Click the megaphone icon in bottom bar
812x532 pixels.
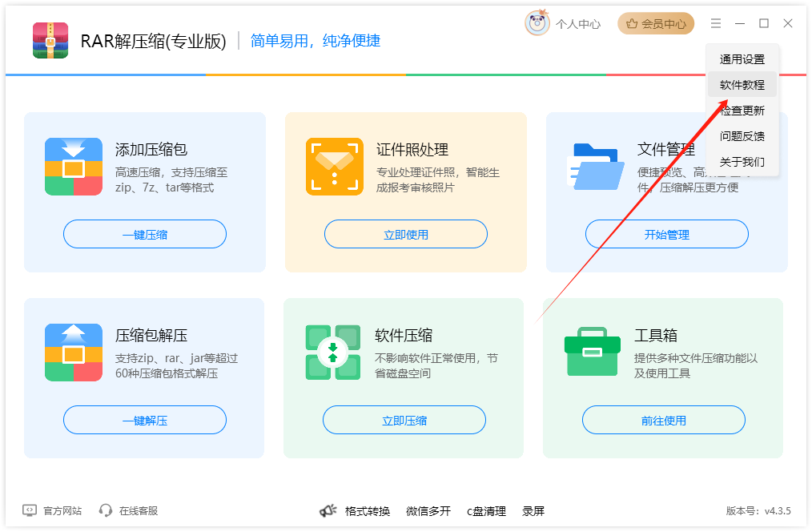(x=328, y=510)
